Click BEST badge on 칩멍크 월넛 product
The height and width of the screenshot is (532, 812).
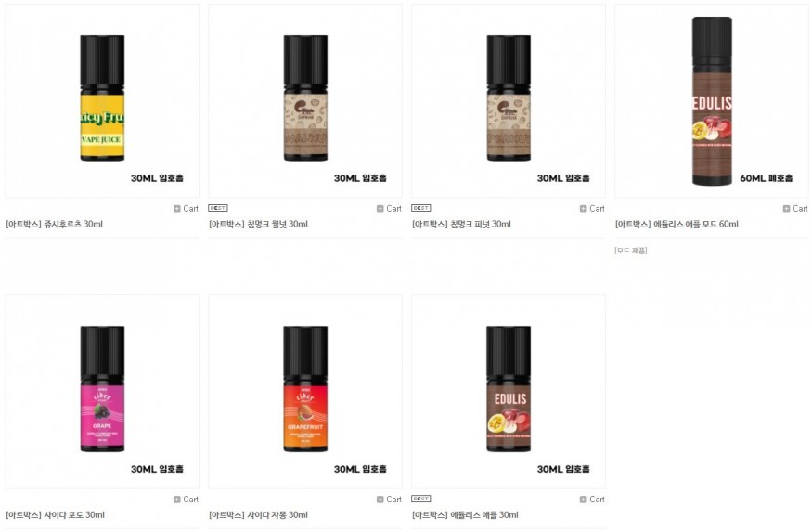[x=218, y=208]
